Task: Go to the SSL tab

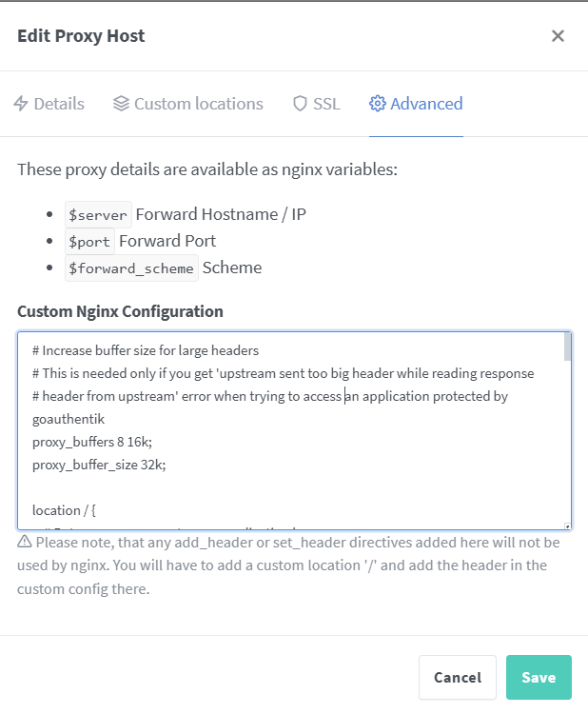Action: (326, 104)
